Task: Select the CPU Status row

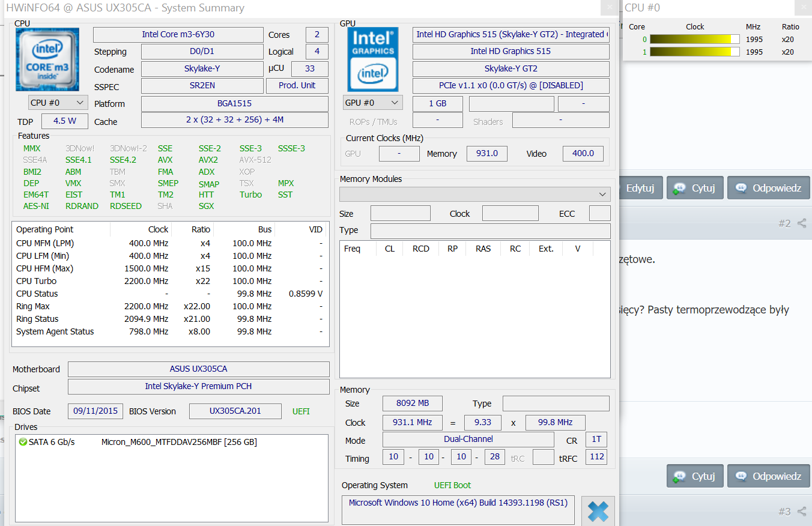Action: tap(170, 294)
